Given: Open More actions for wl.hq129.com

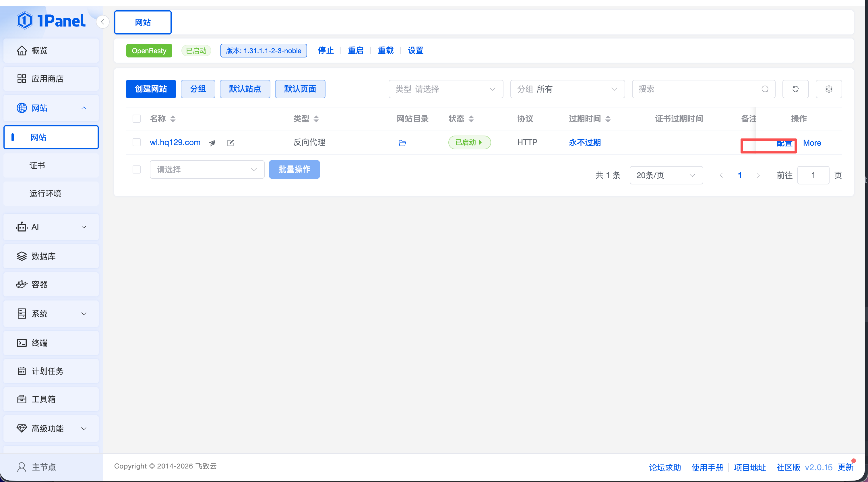Looking at the screenshot, I should (812, 143).
